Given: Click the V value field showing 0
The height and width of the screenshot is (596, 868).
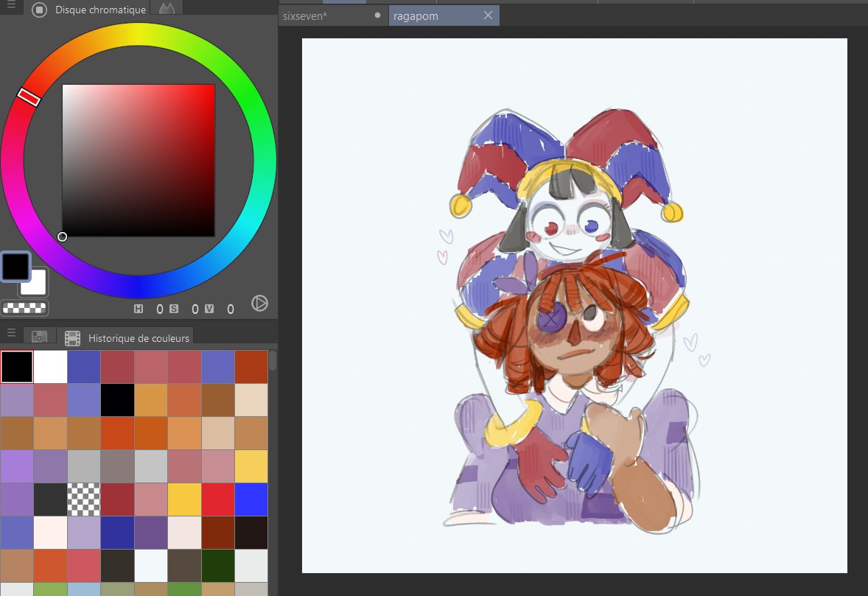Looking at the screenshot, I should pyautogui.click(x=231, y=309).
